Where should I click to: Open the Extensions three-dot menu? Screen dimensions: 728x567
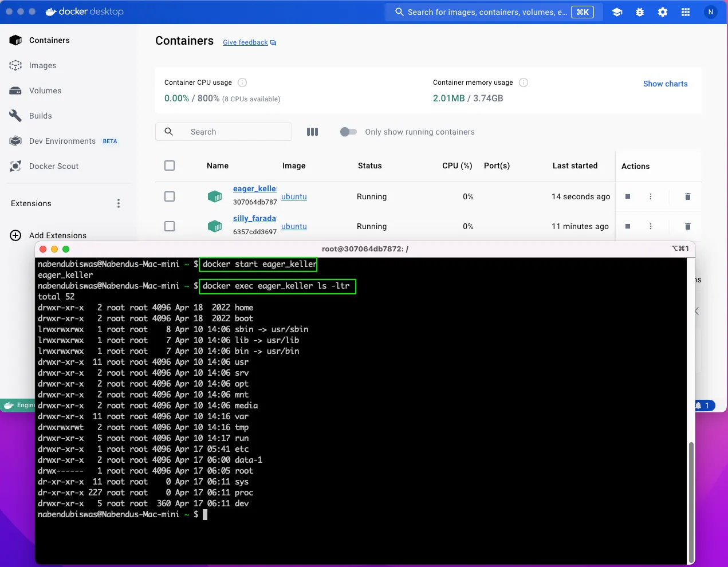coord(119,203)
